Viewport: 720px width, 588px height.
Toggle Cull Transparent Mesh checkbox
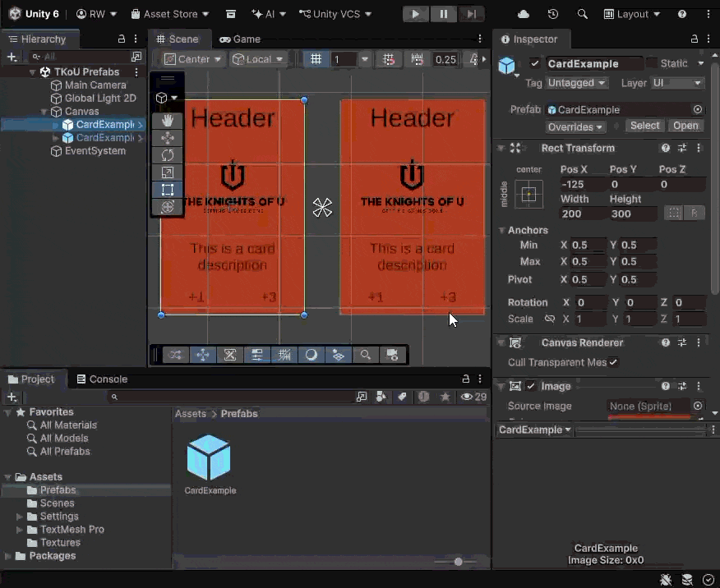613,362
